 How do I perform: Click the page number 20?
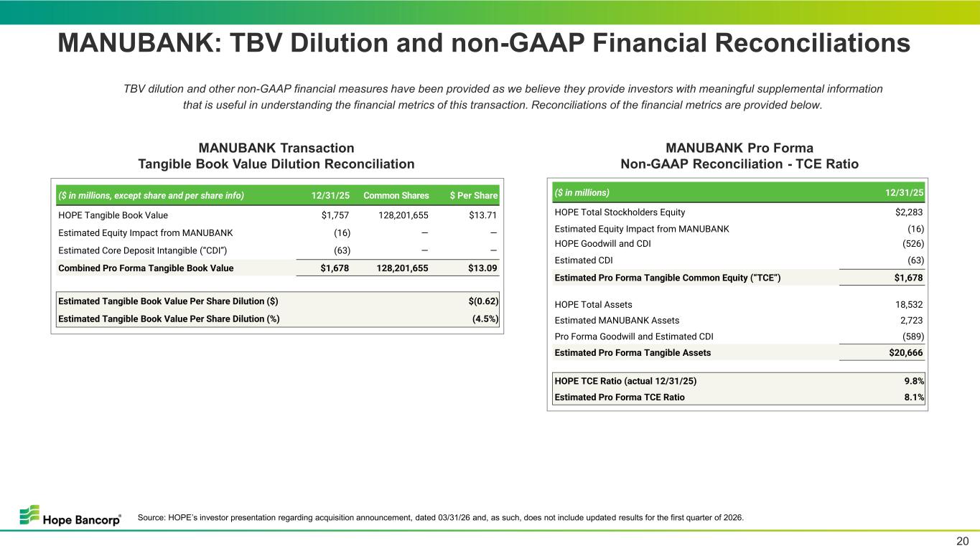coord(961,541)
